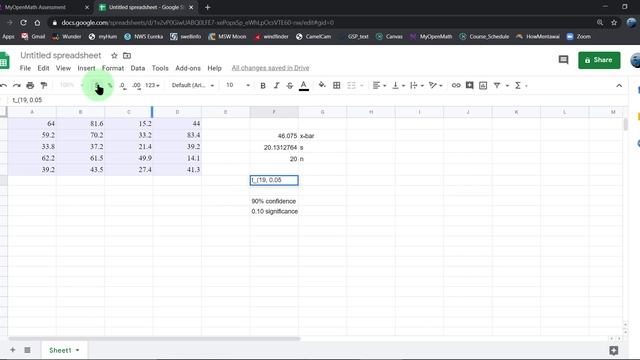Image resolution: width=640 pixels, height=360 pixels.
Task: Select the cell containing 46.075
Action: 274,136
